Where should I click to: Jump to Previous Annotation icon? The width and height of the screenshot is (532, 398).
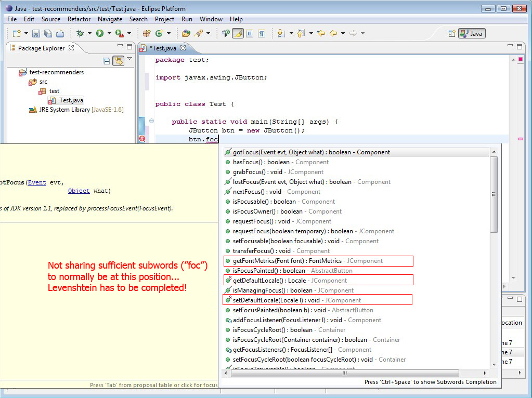point(301,33)
